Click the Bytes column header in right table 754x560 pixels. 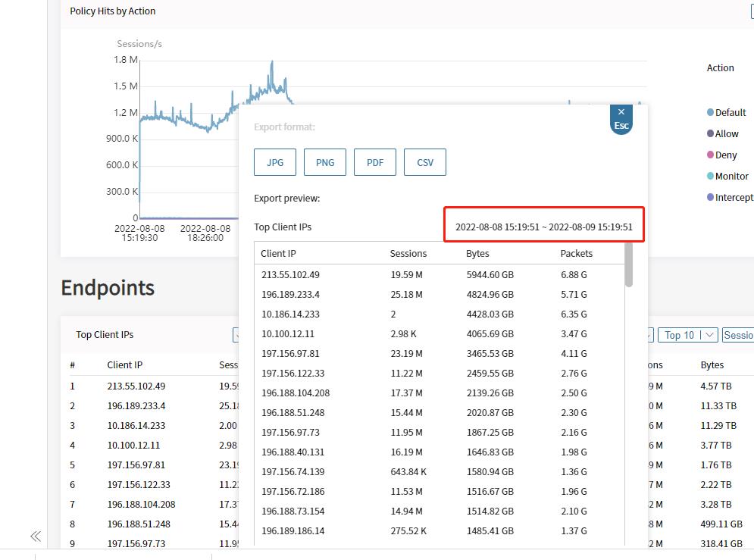click(712, 364)
